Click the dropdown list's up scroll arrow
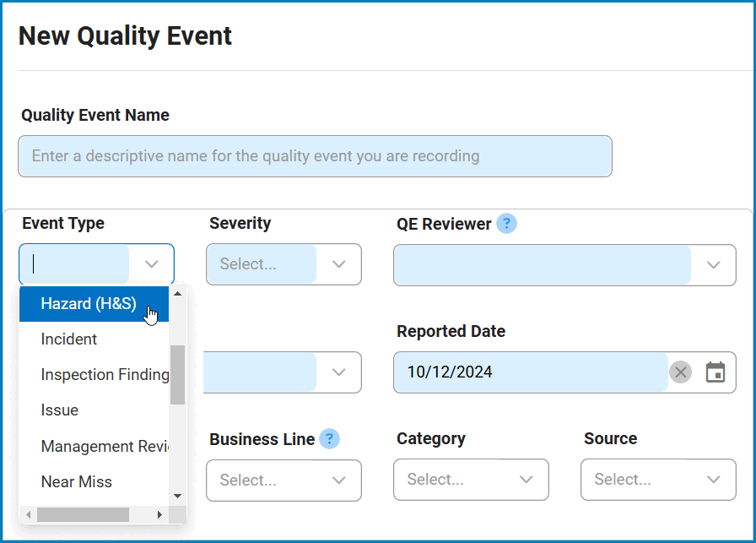Screen dimensions: 756x543 (x=177, y=294)
